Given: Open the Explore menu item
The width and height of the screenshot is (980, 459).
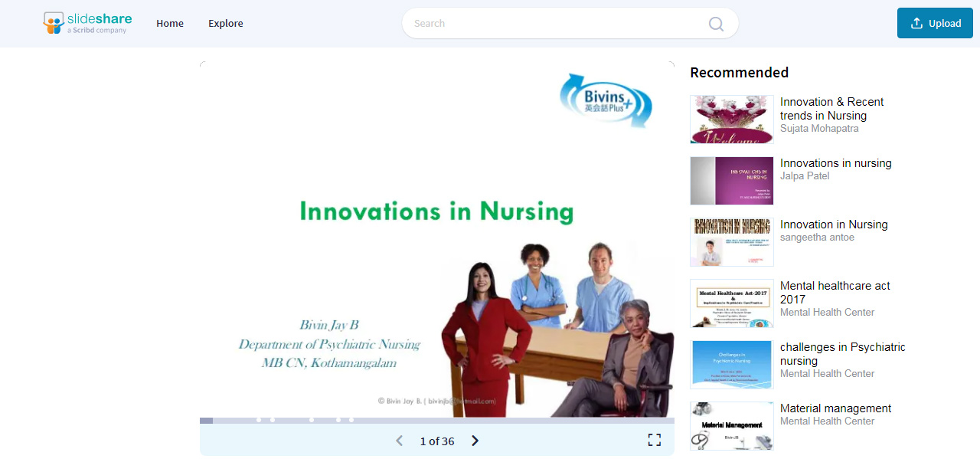Looking at the screenshot, I should point(226,24).
